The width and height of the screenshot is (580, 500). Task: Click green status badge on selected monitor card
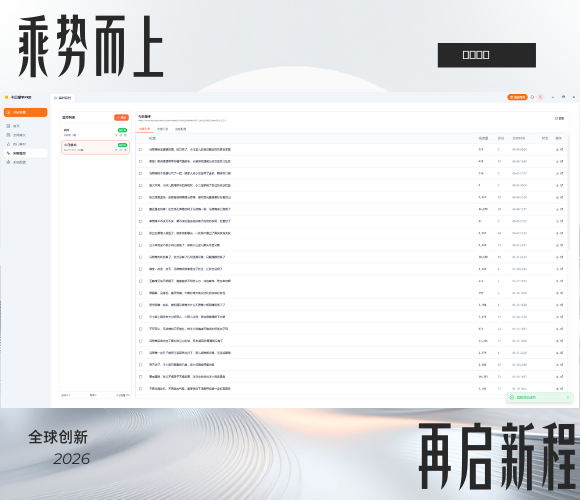click(x=122, y=145)
